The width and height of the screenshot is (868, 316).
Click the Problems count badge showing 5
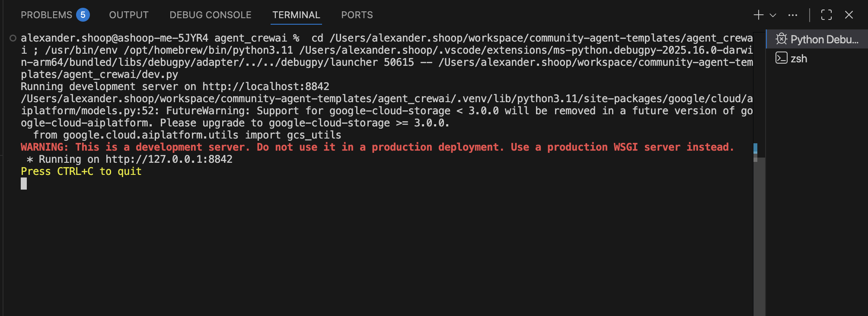(83, 15)
